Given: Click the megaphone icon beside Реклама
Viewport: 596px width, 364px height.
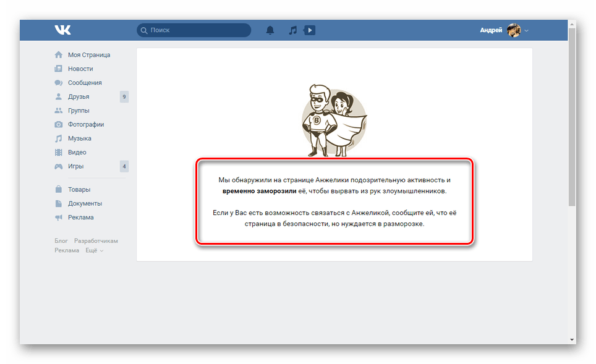Looking at the screenshot, I should coord(58,218).
